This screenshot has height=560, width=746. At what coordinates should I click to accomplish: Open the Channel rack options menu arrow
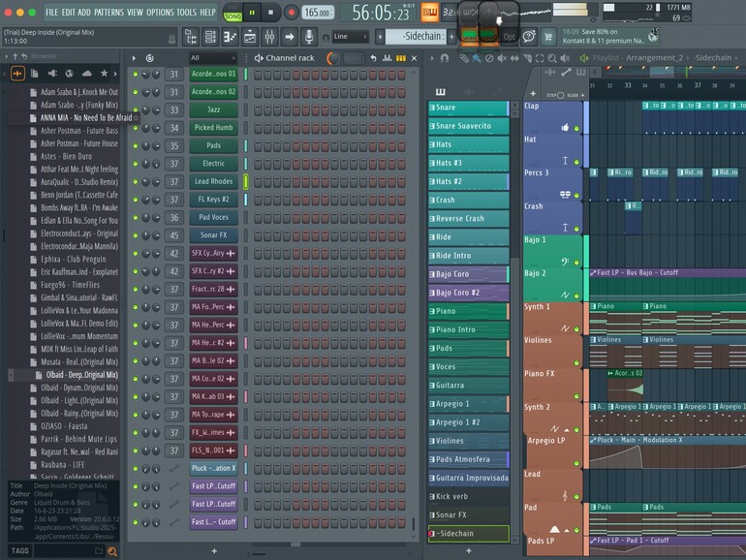(134, 58)
